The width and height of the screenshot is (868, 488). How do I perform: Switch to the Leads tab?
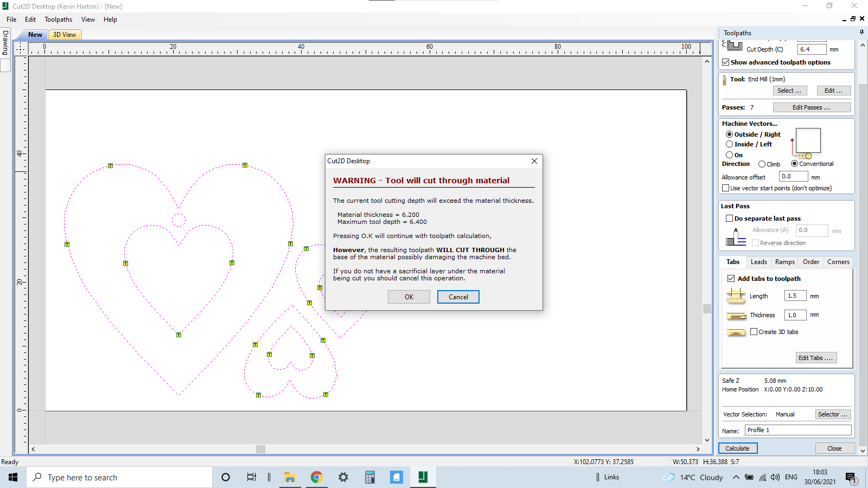tap(759, 262)
